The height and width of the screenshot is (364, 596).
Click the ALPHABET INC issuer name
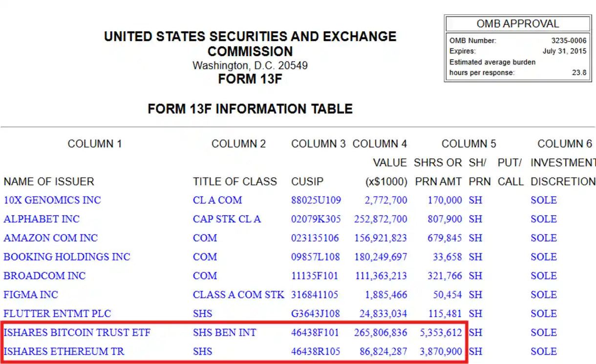[42, 219]
